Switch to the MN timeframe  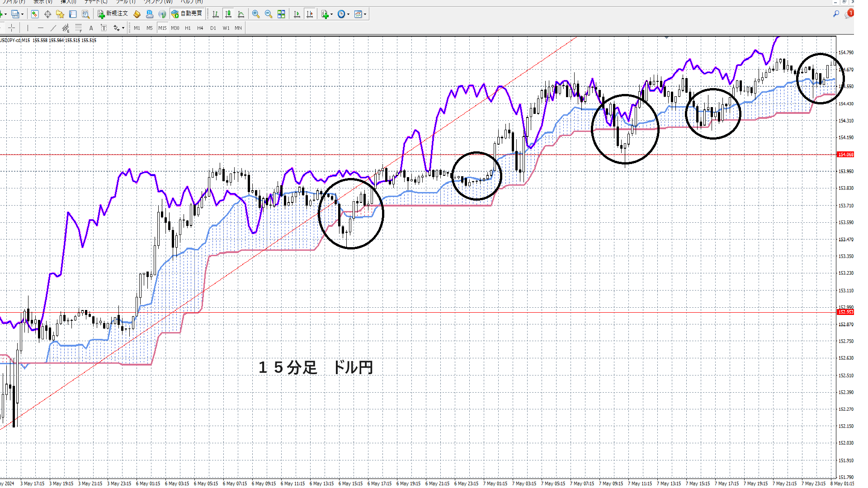(x=238, y=28)
